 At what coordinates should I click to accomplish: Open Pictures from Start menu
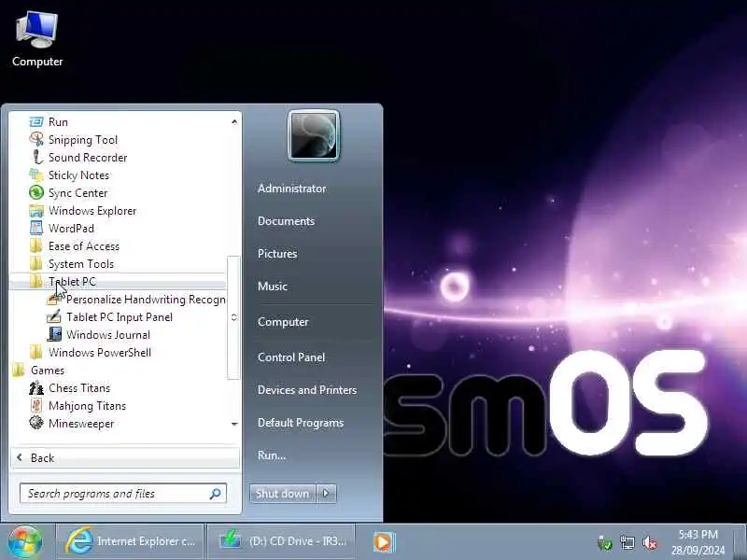click(277, 253)
